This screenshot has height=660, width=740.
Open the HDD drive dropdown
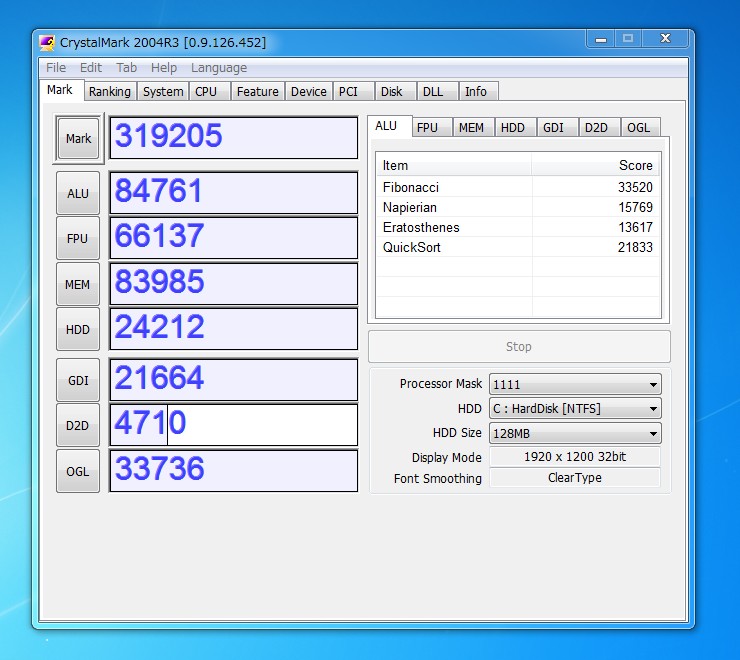(575, 408)
